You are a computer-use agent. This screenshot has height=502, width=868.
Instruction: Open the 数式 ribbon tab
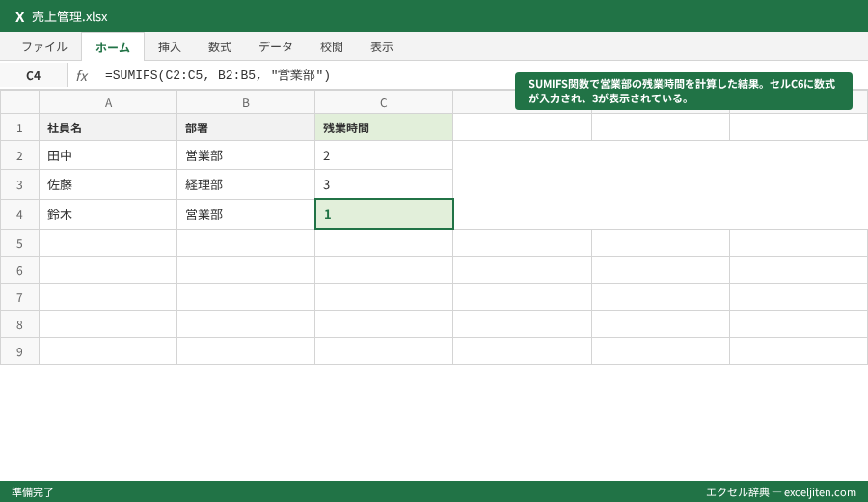220,47
